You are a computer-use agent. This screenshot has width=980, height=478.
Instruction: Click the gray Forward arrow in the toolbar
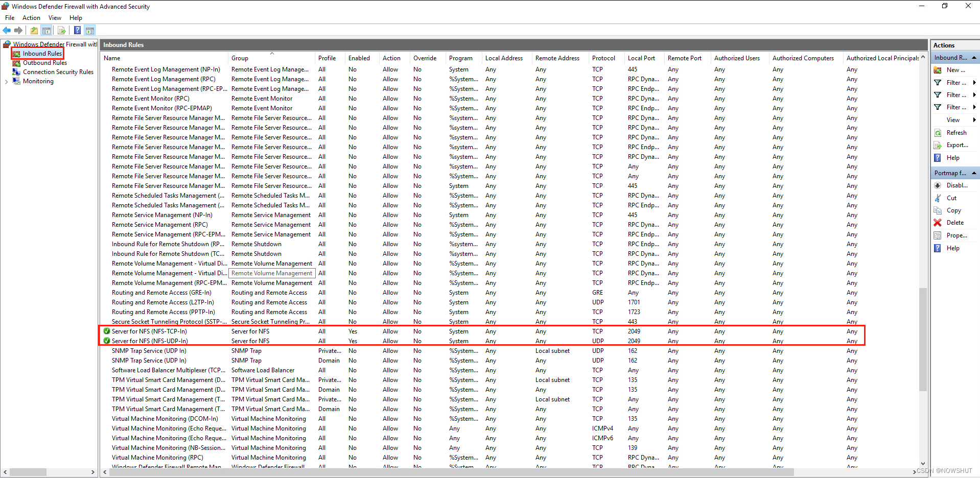18,31
